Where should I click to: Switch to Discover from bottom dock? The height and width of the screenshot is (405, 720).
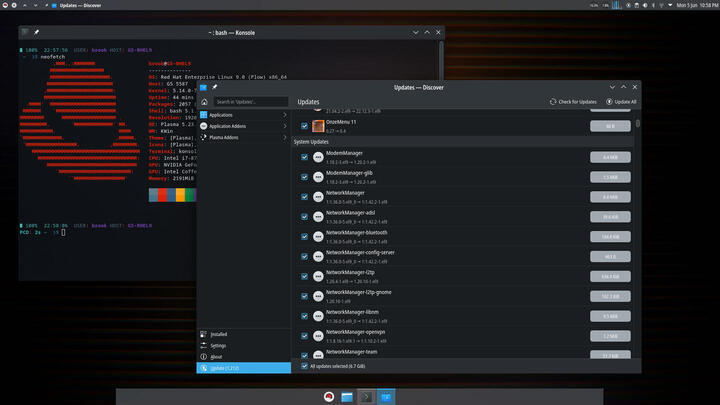coord(386,397)
